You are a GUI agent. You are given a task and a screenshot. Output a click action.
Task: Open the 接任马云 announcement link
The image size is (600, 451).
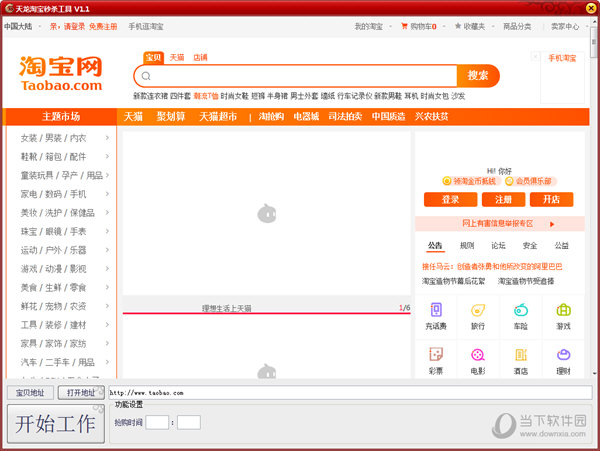point(492,267)
